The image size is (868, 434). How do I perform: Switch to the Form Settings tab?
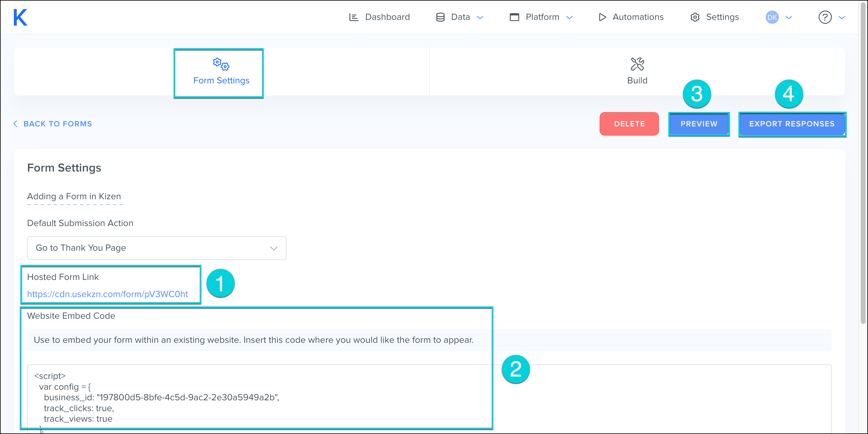click(221, 73)
